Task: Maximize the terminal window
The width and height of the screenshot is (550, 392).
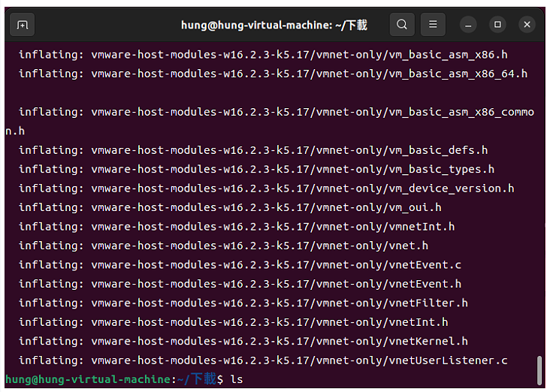Action: [497, 25]
